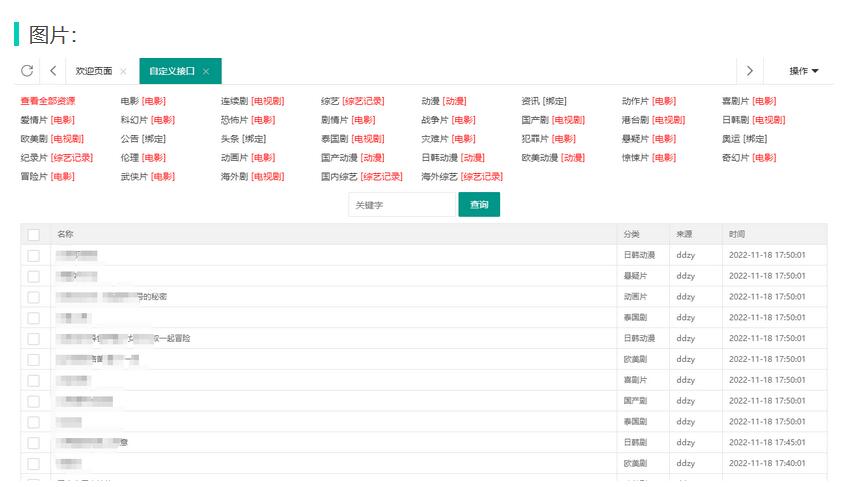
Task: Close the 自定义接口 tab using its X icon
Action: (206, 72)
